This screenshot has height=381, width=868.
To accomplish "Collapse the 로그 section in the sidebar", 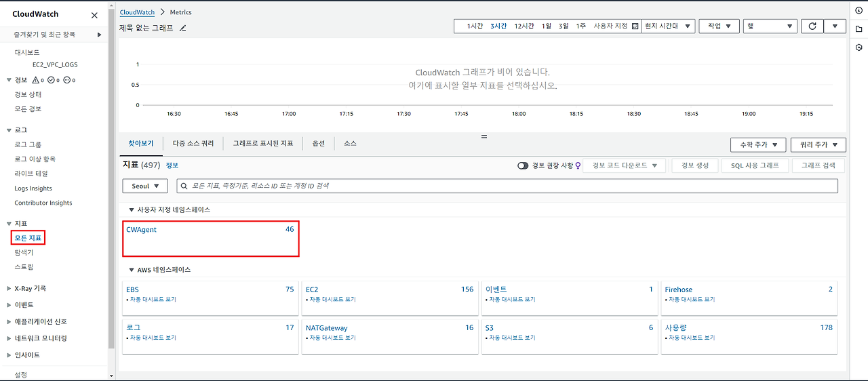I will point(9,129).
